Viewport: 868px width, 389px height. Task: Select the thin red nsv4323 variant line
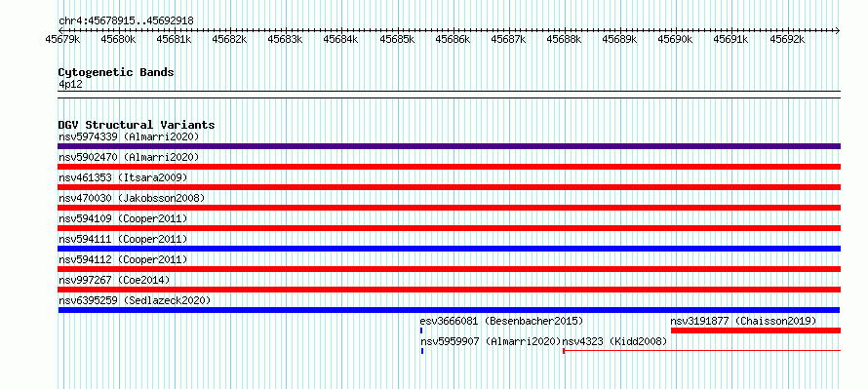[701, 351]
